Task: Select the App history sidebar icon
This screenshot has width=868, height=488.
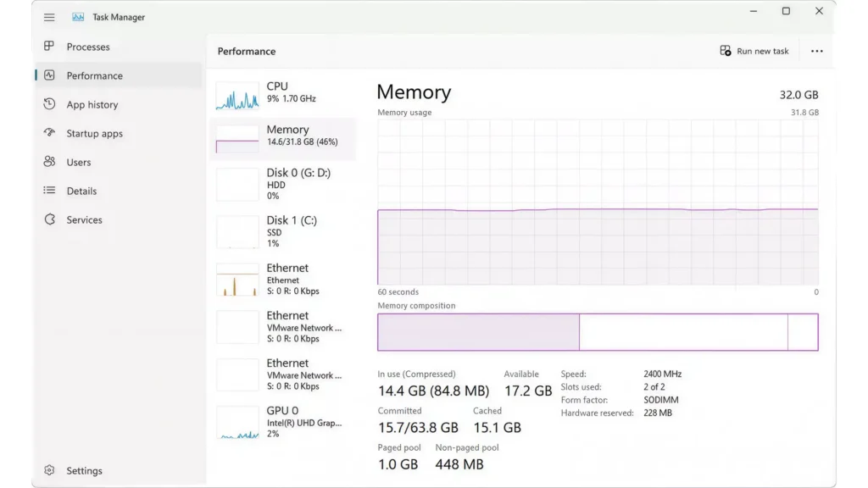Action: coord(49,104)
